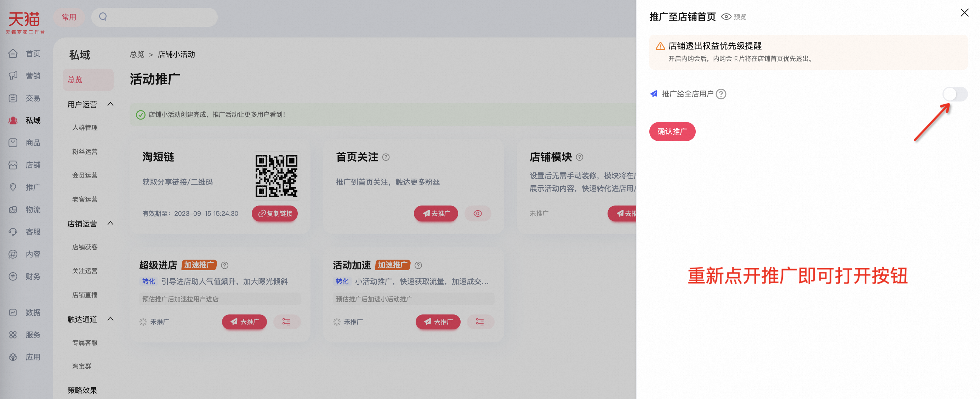
Task: Open the 交易 sidebar item
Action: 25,98
